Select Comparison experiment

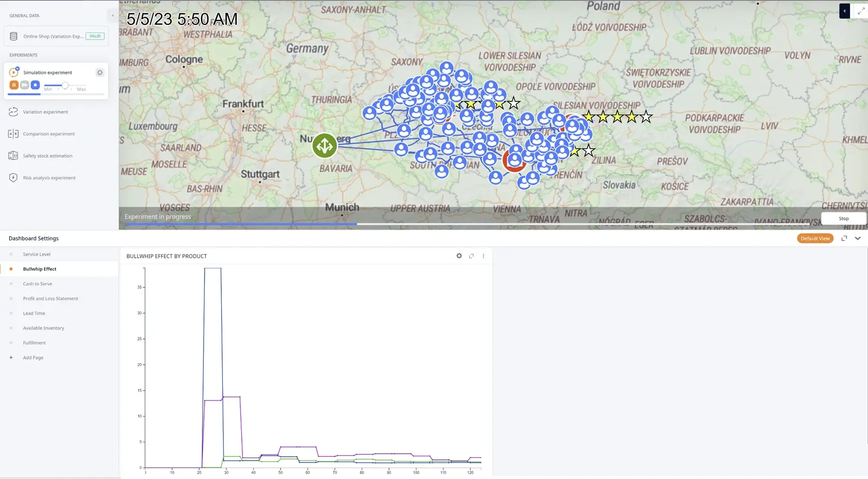pyautogui.click(x=49, y=134)
